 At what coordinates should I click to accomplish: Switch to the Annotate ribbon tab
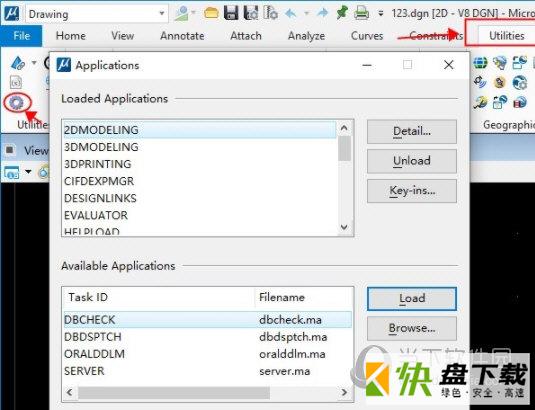[x=182, y=36]
